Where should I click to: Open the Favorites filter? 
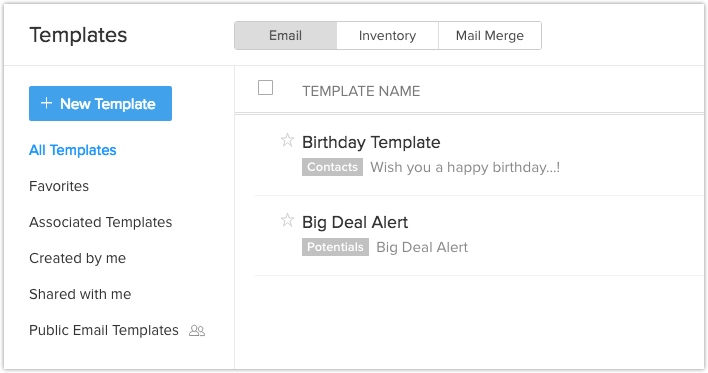point(59,186)
